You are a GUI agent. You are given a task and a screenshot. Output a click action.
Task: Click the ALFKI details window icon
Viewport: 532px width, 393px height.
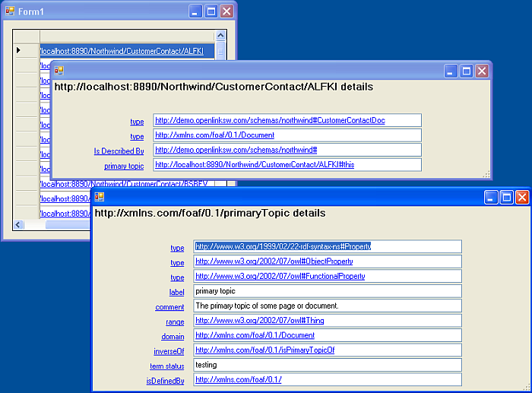59,71
